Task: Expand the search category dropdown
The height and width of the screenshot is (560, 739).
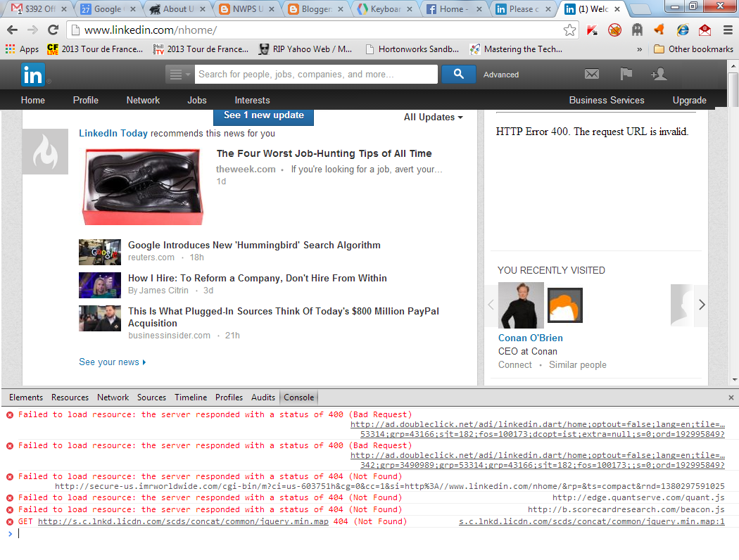Action: [x=179, y=75]
